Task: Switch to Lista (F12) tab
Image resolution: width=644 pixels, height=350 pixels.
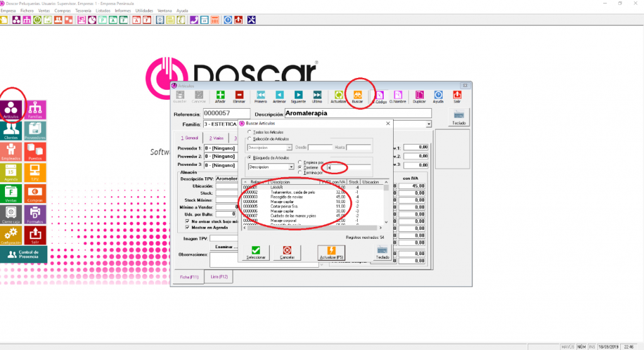Action: (x=219, y=277)
